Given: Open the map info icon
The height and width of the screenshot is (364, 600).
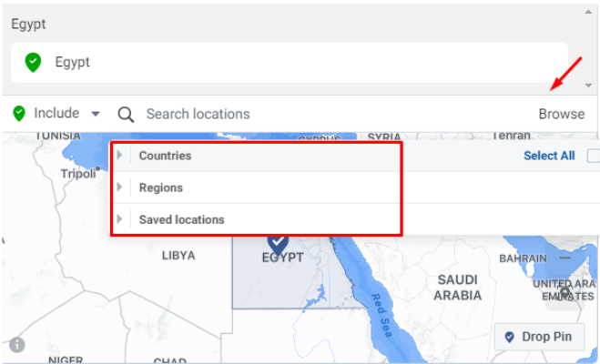Looking at the screenshot, I should [x=17, y=346].
